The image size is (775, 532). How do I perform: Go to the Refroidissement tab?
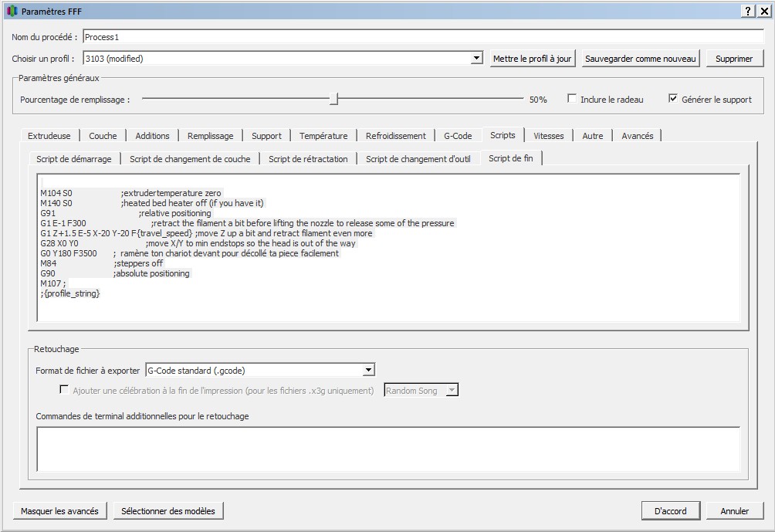click(395, 136)
